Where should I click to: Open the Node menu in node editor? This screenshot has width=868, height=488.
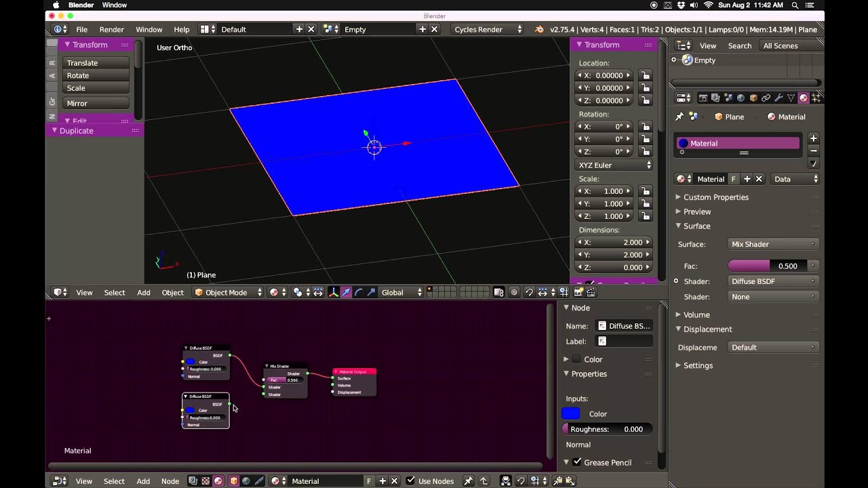(170, 481)
